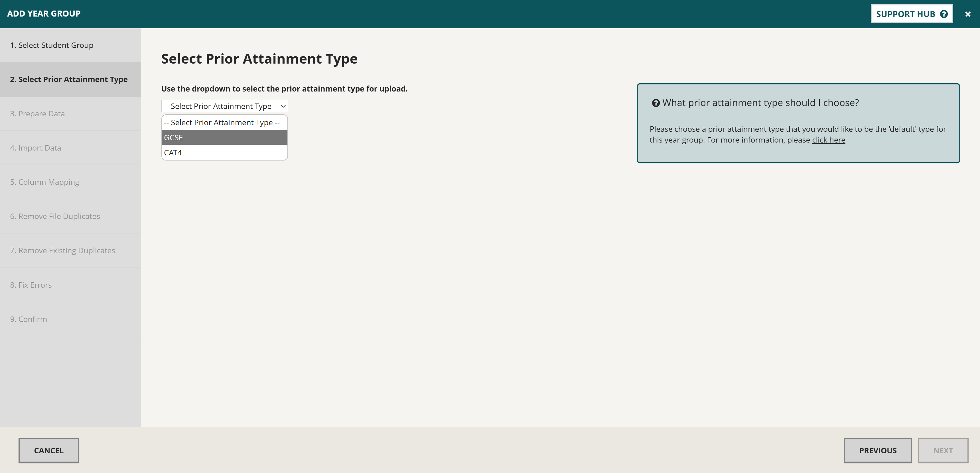This screenshot has height=473, width=980.
Task: Click the 'Select Prior Attainment Type' page heading
Action: [x=259, y=59]
